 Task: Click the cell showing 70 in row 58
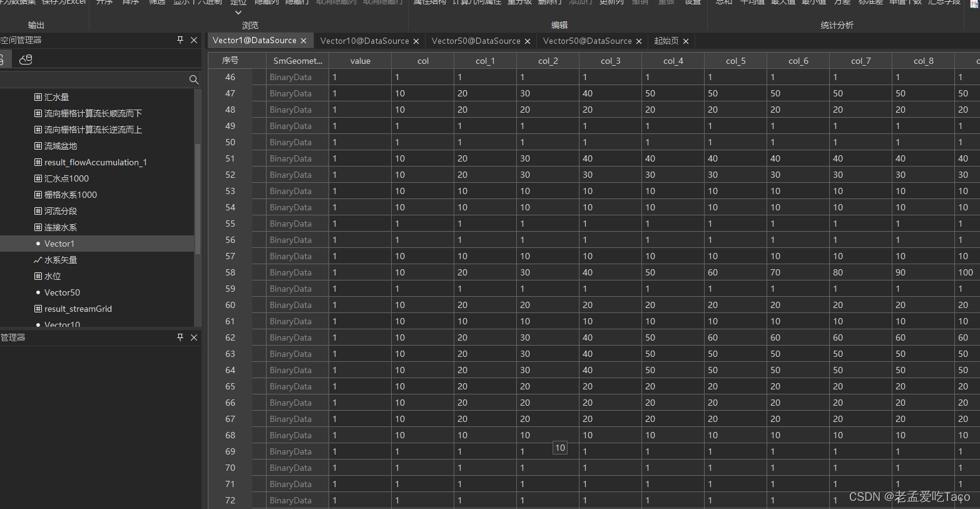tap(799, 272)
